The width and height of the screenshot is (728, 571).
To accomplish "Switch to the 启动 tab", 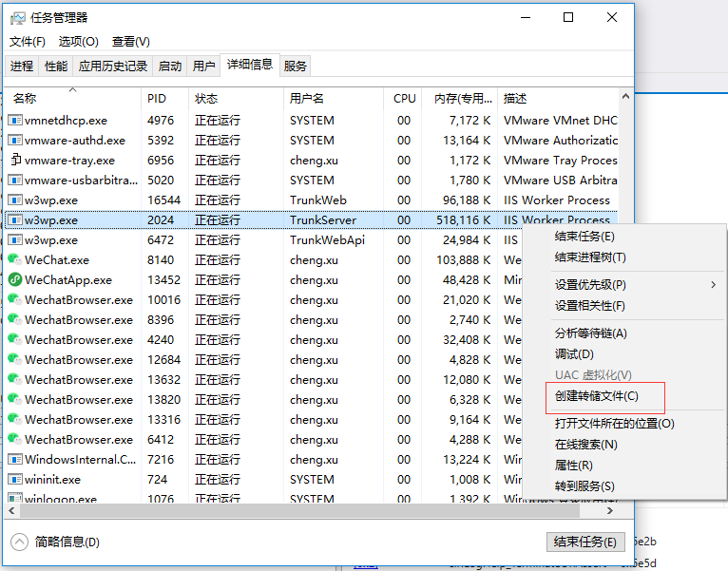I will coord(170,66).
